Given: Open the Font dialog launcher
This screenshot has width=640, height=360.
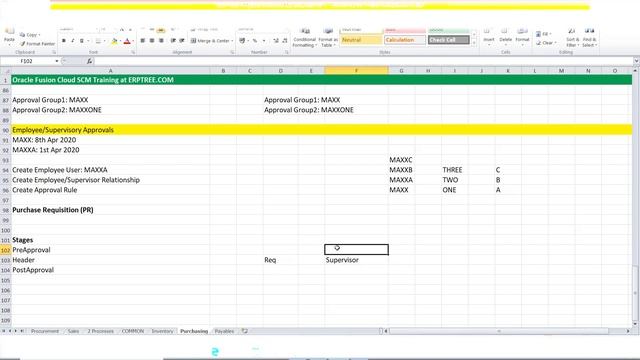Looking at the screenshot, I should coord(133,52).
